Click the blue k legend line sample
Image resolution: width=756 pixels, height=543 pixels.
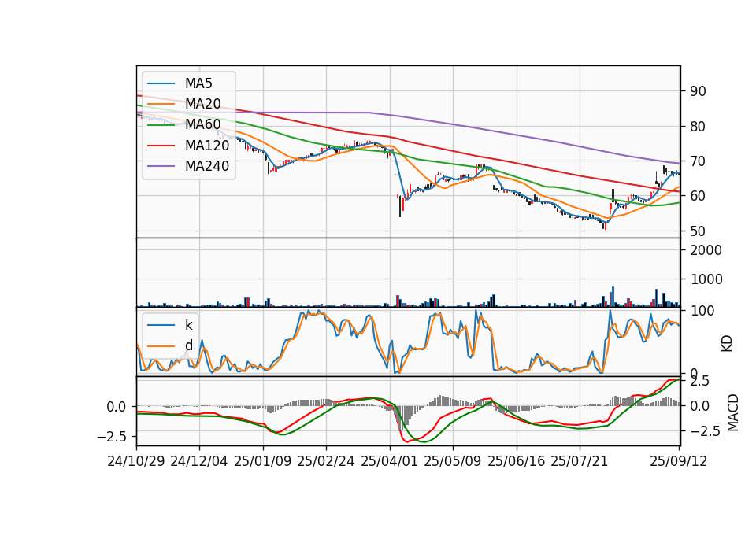161,325
